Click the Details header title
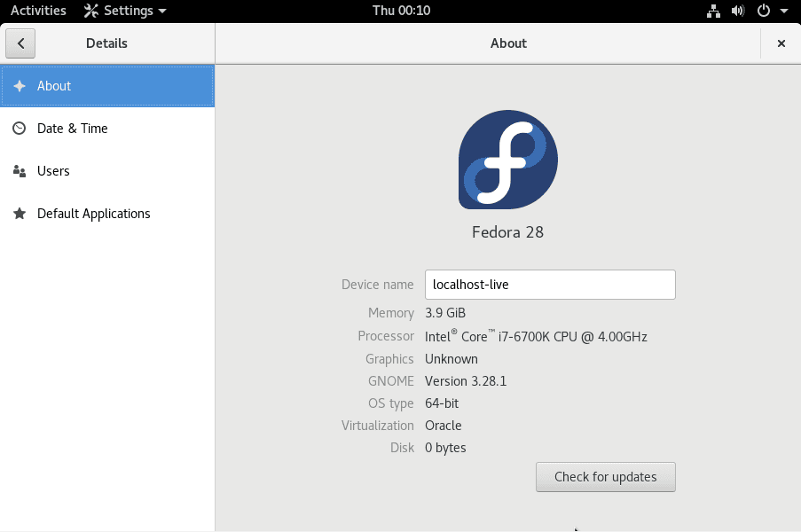Screen dimensions: 801x532 click(106, 43)
